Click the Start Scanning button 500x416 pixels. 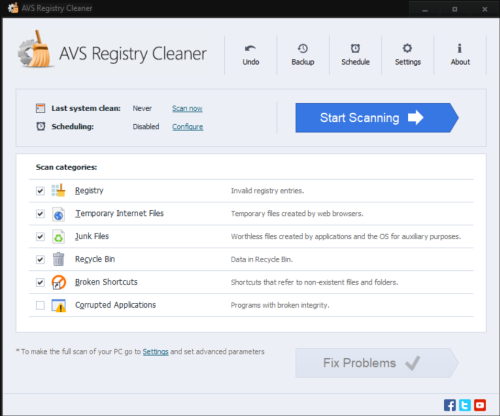pyautogui.click(x=377, y=118)
